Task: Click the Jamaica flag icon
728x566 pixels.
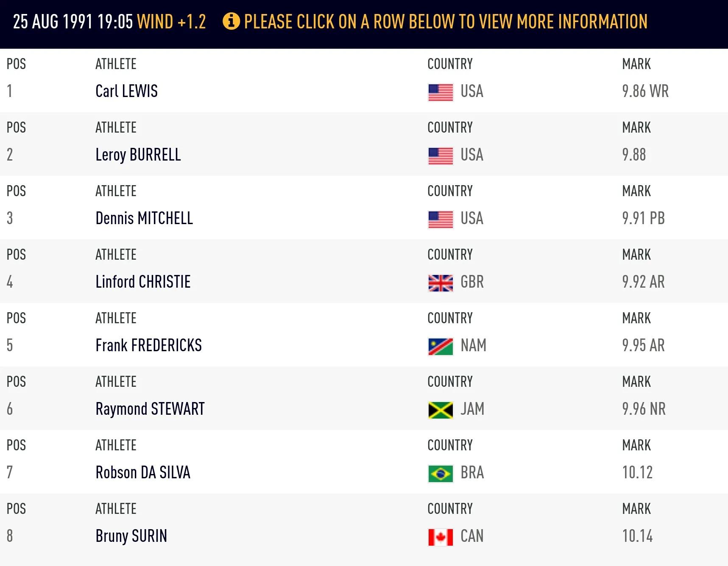Action: point(441,410)
